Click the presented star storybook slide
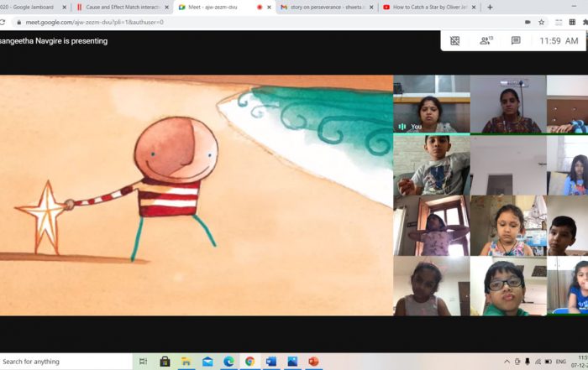Screen dimensions: 588x370 (x=196, y=195)
